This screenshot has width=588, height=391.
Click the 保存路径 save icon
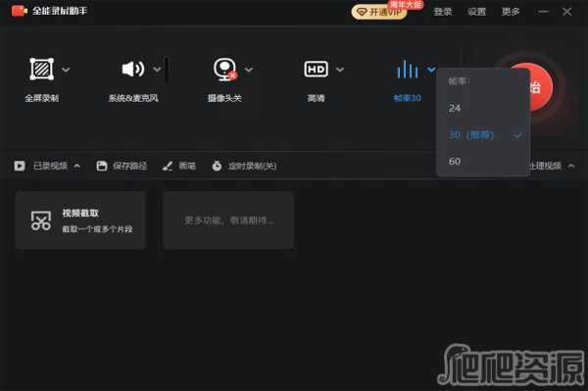(x=102, y=166)
